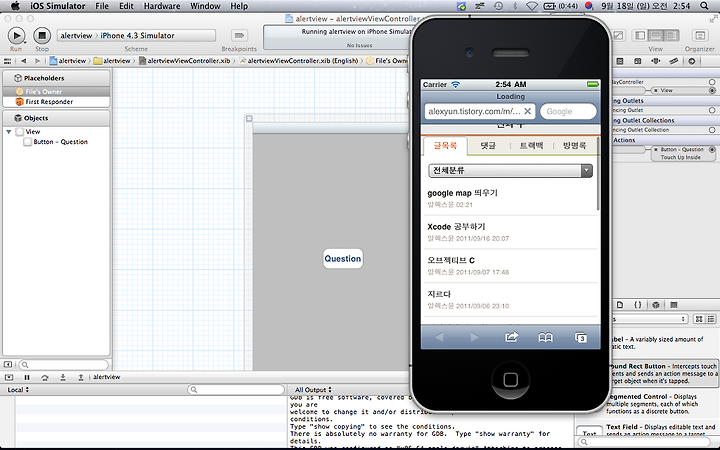
Task: Open the Window menu
Action: coord(205,6)
